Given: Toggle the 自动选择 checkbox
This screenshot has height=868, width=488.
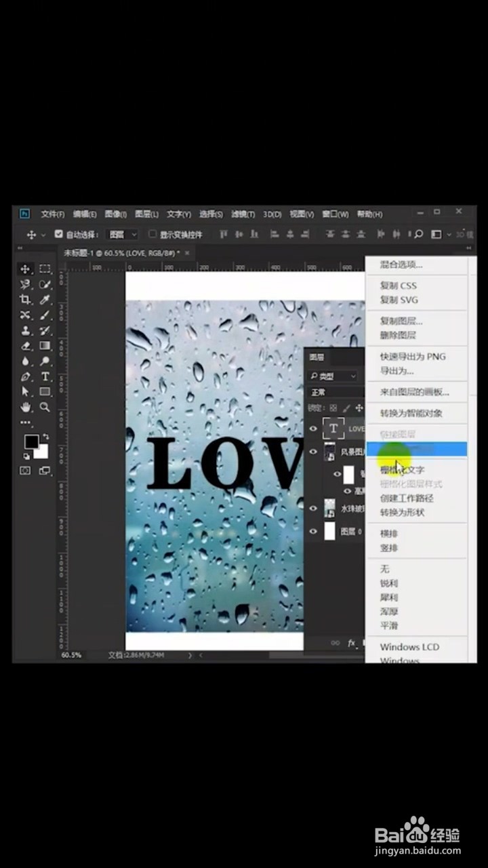Looking at the screenshot, I should point(58,234).
